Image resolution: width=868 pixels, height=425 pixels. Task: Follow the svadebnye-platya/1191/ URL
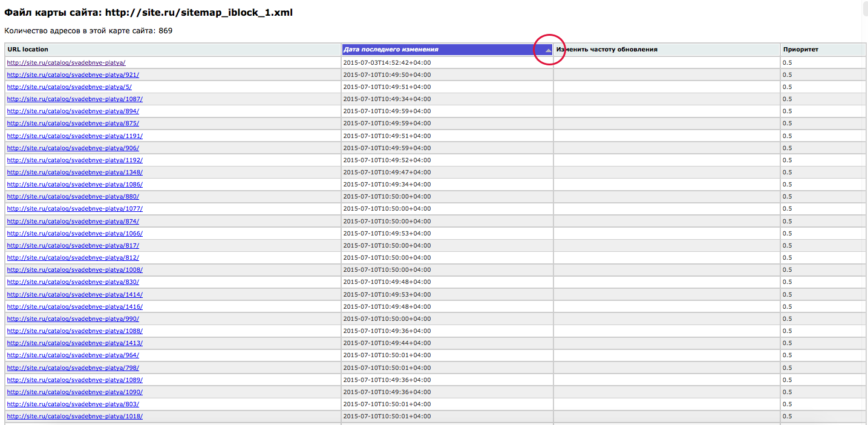[x=74, y=136]
